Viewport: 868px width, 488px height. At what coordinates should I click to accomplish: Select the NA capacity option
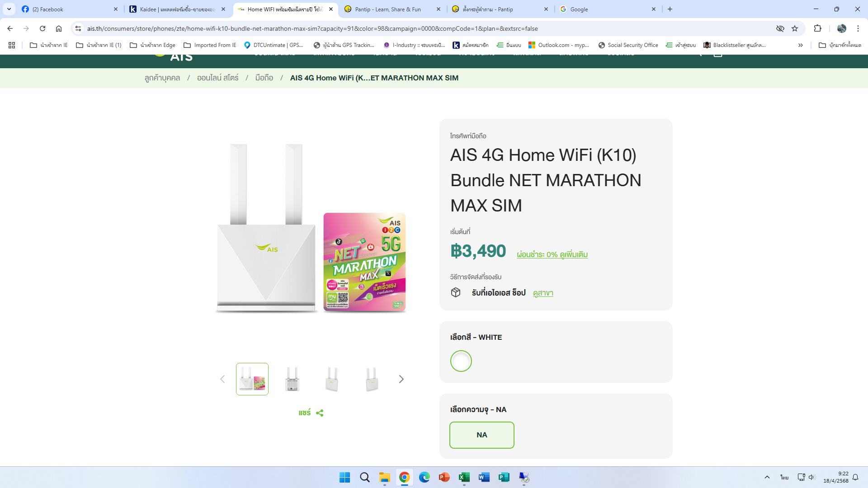[482, 435]
